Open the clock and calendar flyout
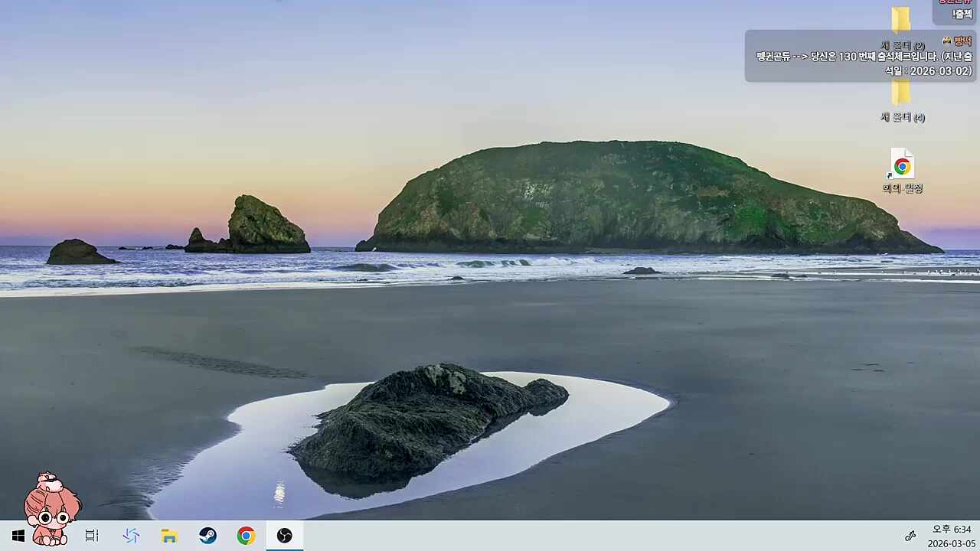980x551 pixels. (x=951, y=536)
